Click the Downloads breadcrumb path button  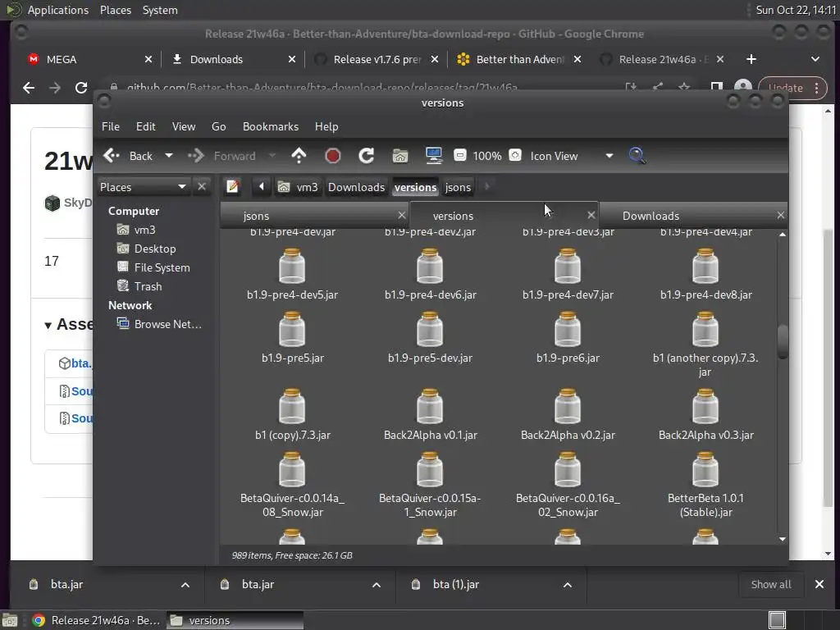tap(356, 187)
